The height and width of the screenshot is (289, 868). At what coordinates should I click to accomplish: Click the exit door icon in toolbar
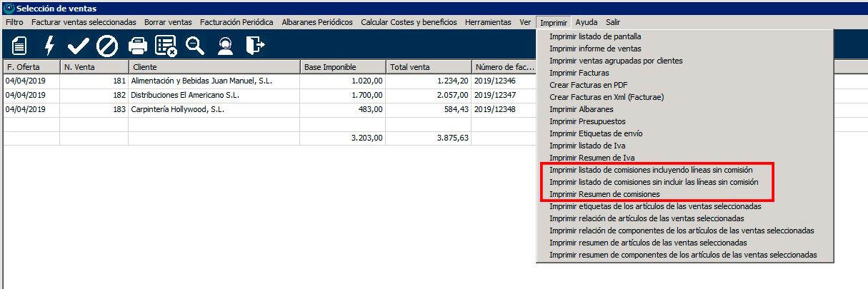click(254, 46)
